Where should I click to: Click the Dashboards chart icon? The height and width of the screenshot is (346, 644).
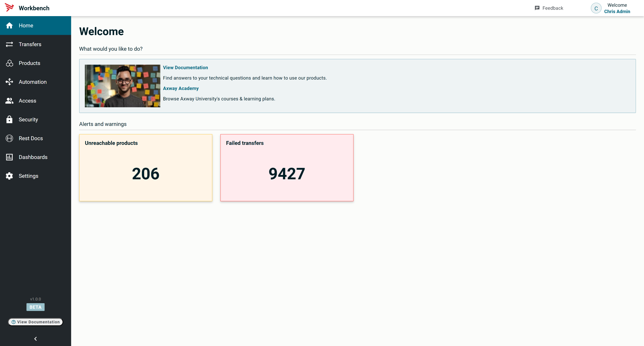(9, 157)
